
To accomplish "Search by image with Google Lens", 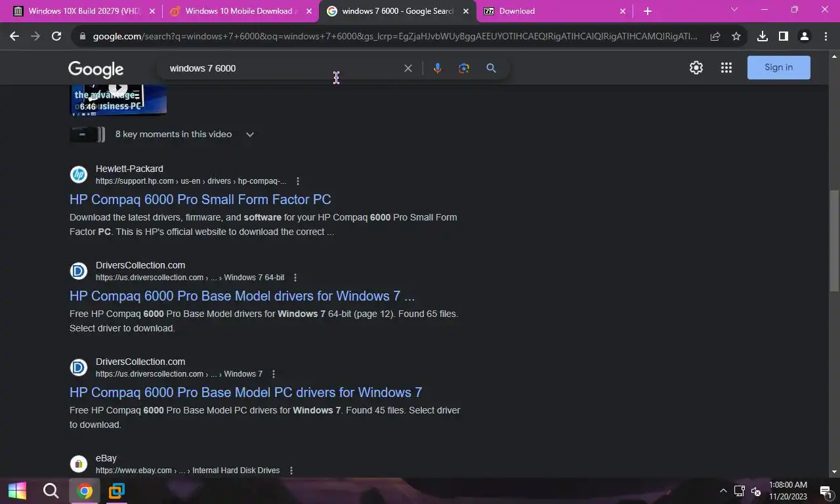I will pyautogui.click(x=464, y=68).
